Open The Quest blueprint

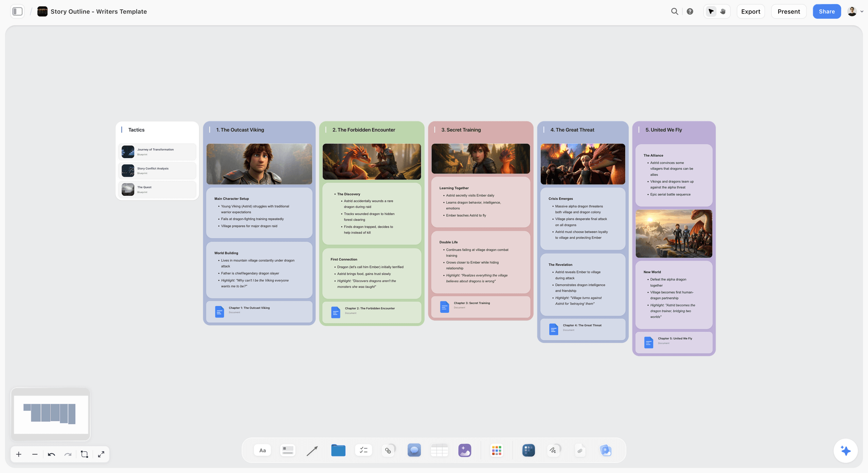click(157, 189)
